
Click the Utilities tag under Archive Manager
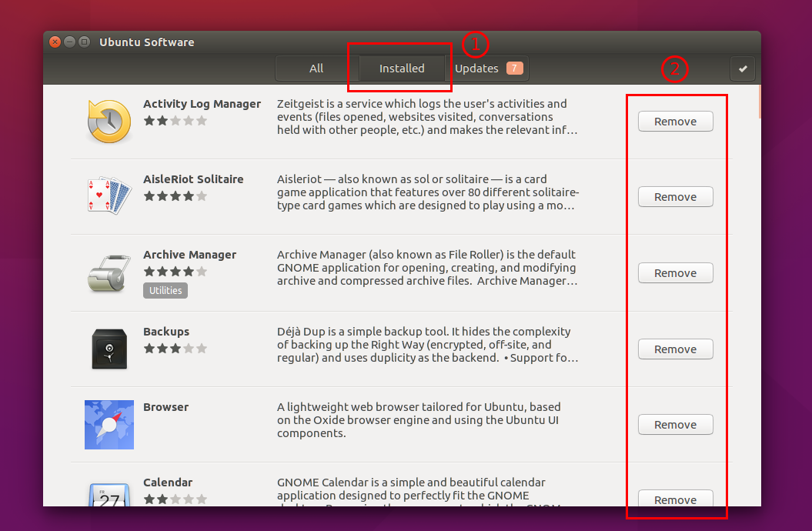point(165,290)
